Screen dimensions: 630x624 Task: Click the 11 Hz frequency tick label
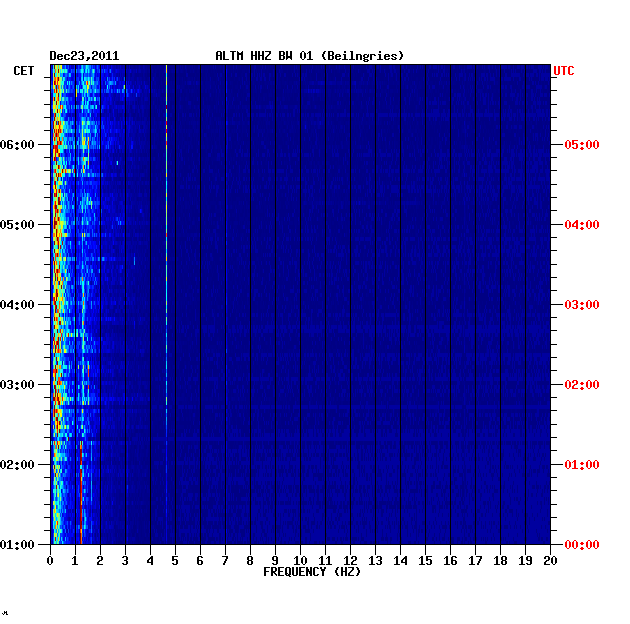pyautogui.click(x=325, y=561)
